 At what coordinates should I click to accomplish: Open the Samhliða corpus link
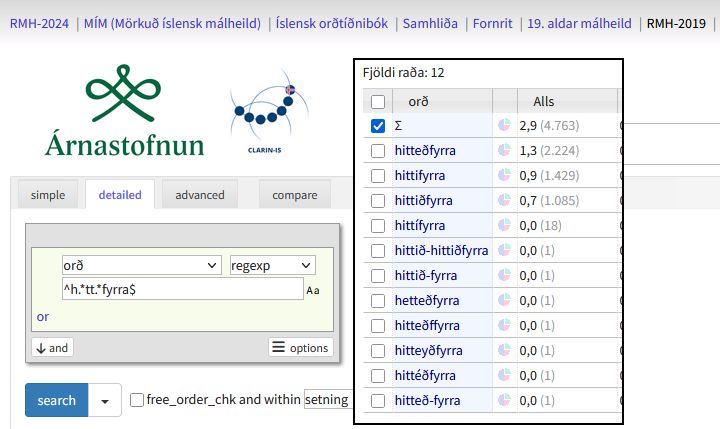[430, 23]
